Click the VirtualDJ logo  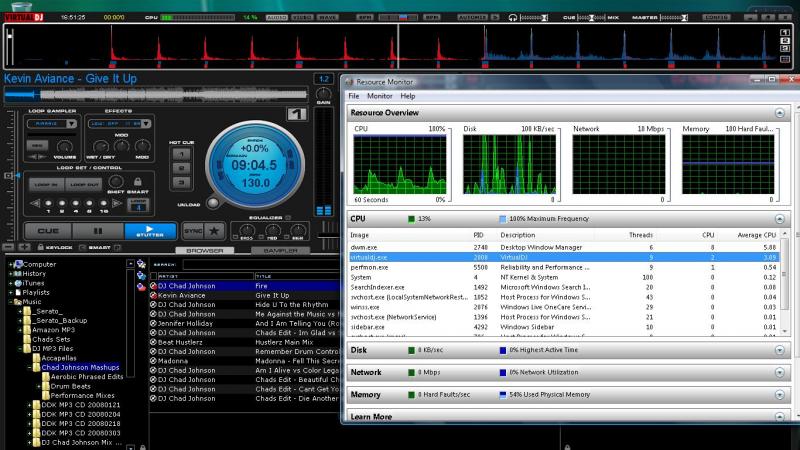24,17
